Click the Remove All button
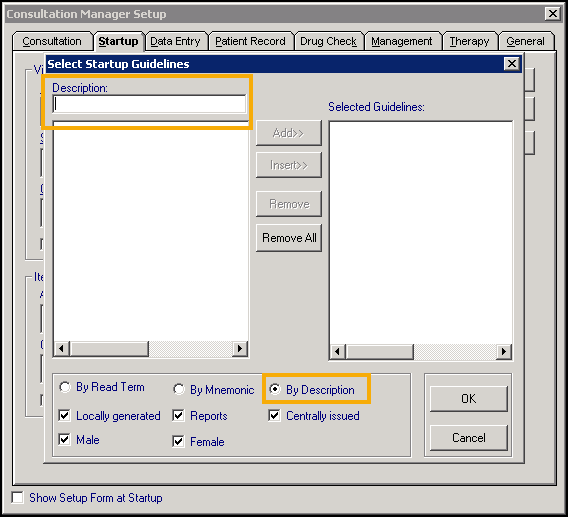The width and height of the screenshot is (568, 517). (289, 238)
